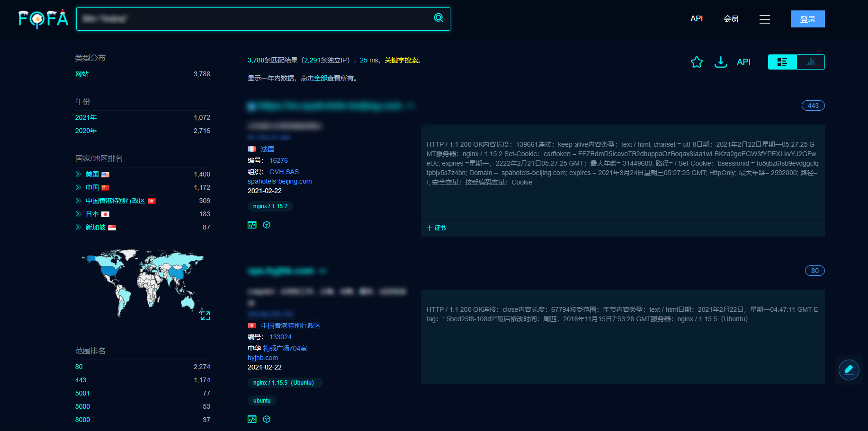Filter results by 2020年

pyautogui.click(x=86, y=131)
